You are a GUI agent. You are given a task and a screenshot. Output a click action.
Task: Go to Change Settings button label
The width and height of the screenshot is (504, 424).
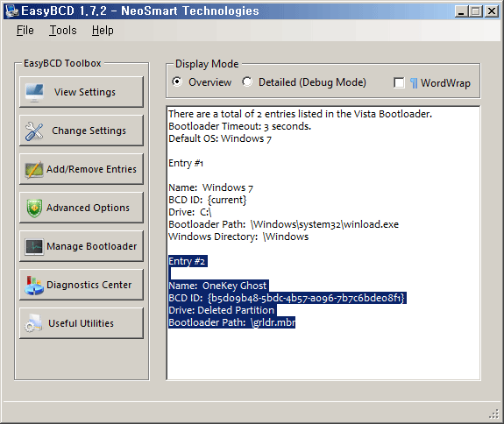click(89, 131)
